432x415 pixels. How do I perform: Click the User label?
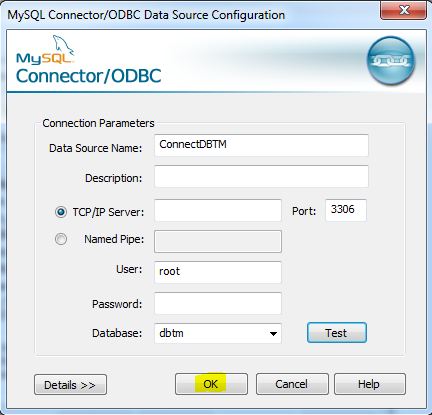click(x=129, y=269)
